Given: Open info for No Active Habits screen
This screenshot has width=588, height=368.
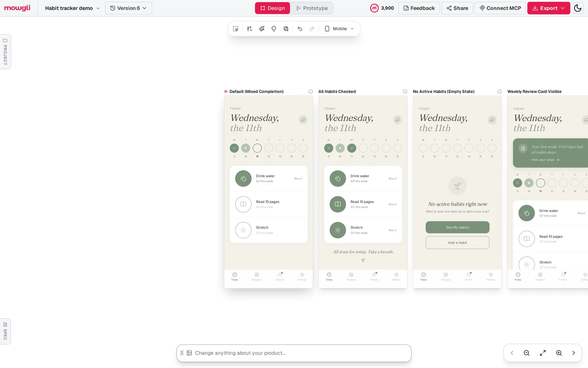Looking at the screenshot, I should (499, 92).
